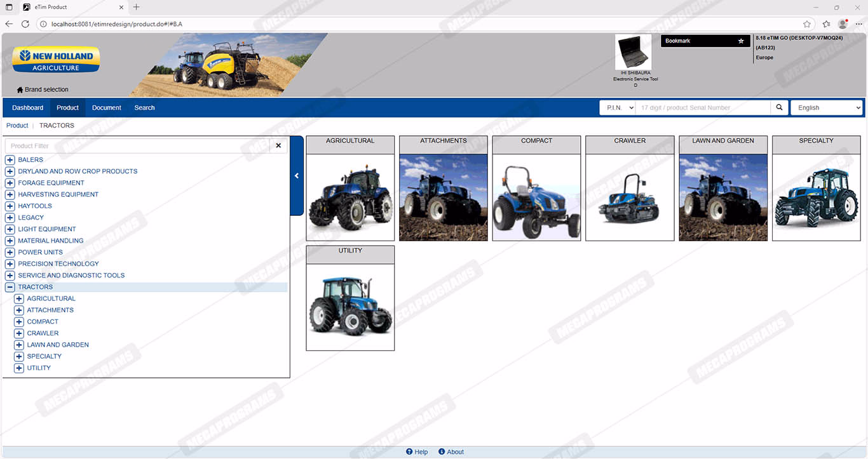Clear the product filter with X icon
Screen dimensions: 868x459
tap(278, 146)
